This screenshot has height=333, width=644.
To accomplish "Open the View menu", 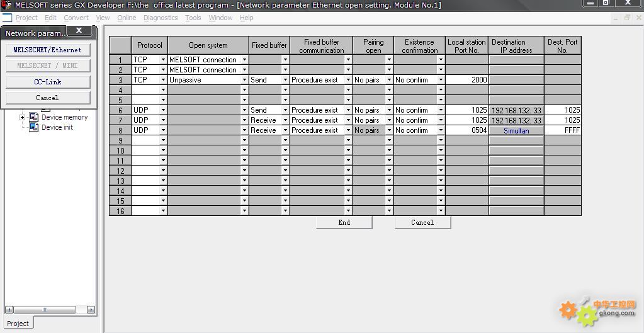I will (x=103, y=18).
